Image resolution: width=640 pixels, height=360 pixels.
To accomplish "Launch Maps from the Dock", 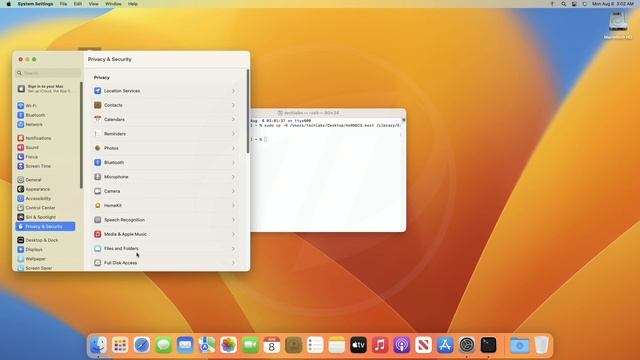I will (x=207, y=345).
